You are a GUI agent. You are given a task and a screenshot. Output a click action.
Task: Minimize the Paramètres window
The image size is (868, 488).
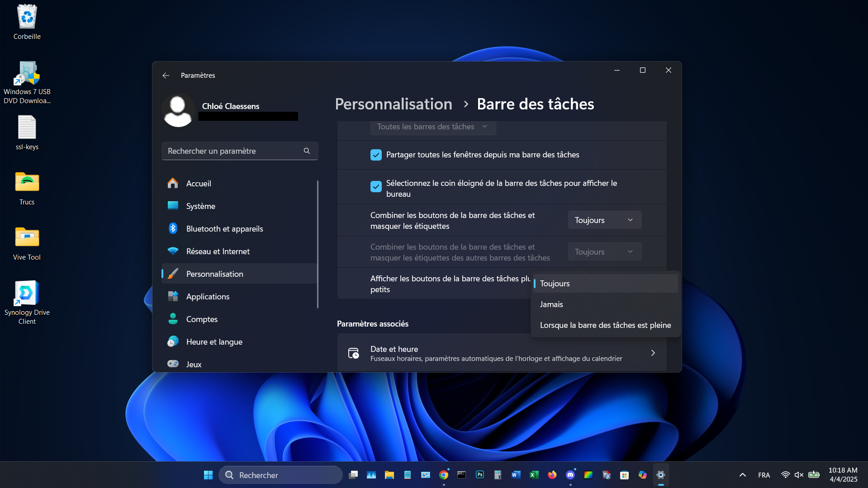point(617,70)
